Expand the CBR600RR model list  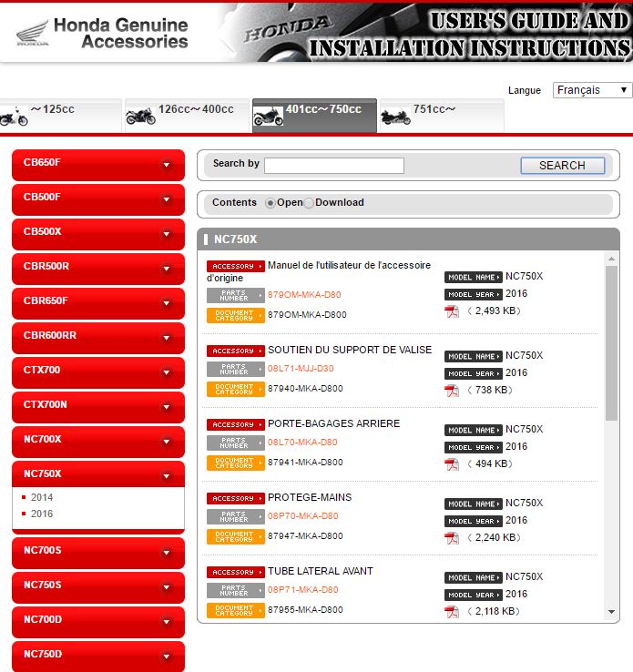(x=97, y=337)
